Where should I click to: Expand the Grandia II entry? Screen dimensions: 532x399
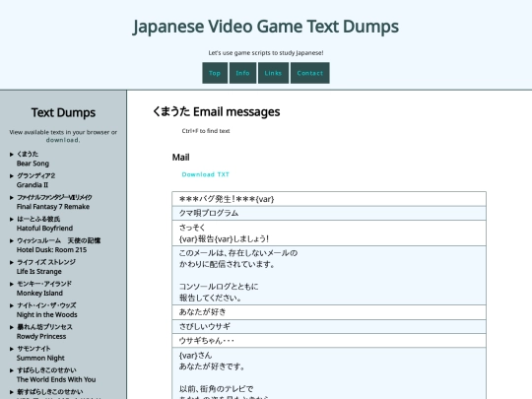tap(12, 175)
